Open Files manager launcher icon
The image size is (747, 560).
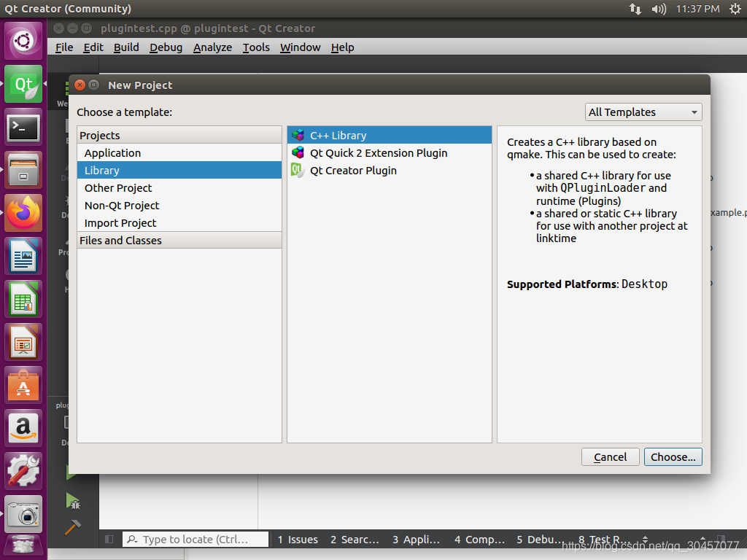23,170
